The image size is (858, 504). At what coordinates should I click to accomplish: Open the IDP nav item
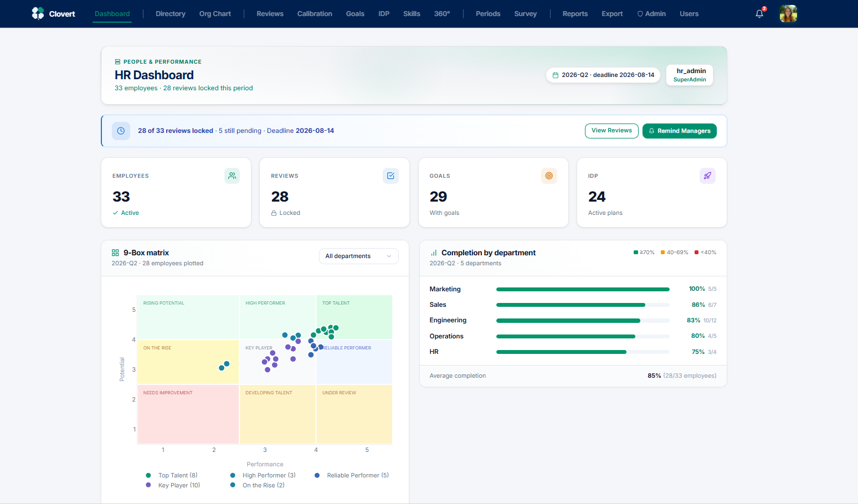(384, 14)
